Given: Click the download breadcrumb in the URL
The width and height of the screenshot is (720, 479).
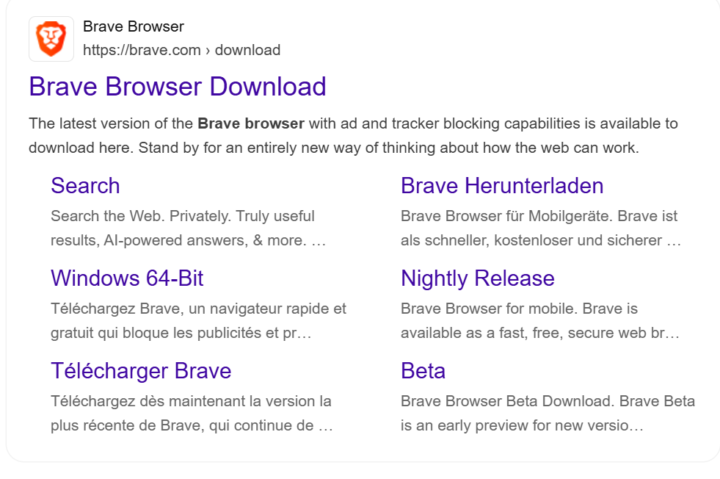Looking at the screenshot, I should [248, 50].
